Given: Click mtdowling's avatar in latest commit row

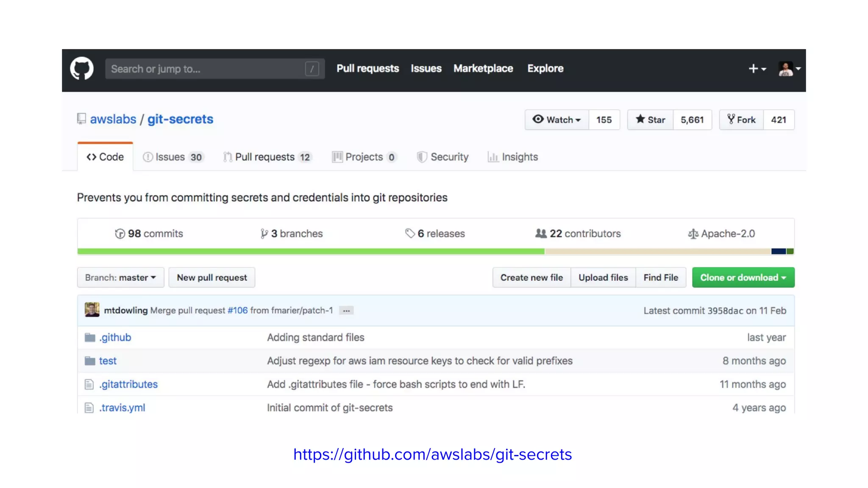Looking at the screenshot, I should tap(92, 310).
